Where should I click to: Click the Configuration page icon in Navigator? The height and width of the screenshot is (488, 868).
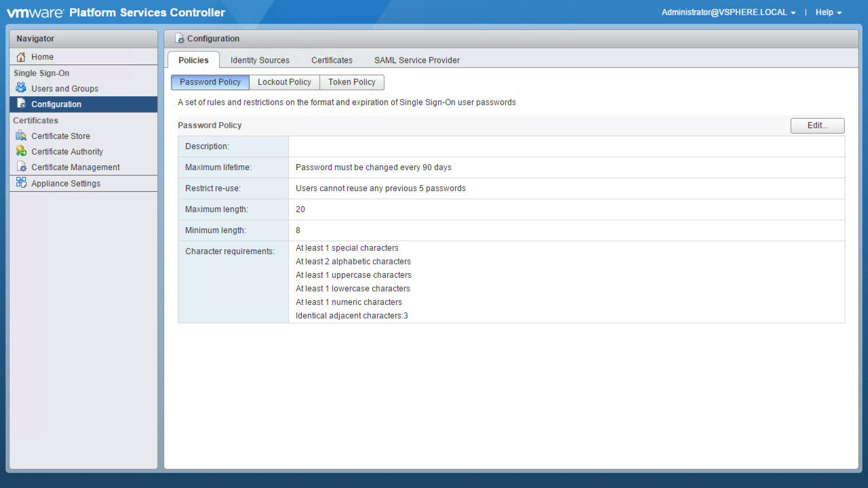[x=21, y=104]
